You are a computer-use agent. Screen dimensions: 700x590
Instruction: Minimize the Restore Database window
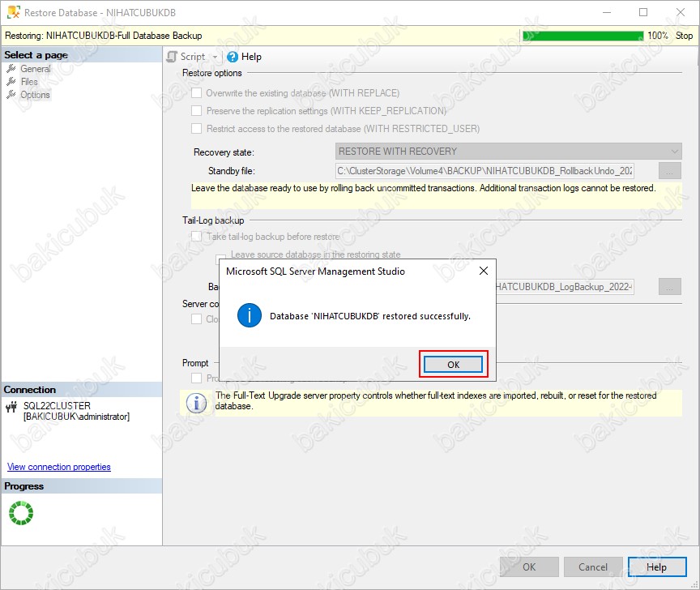pos(607,12)
